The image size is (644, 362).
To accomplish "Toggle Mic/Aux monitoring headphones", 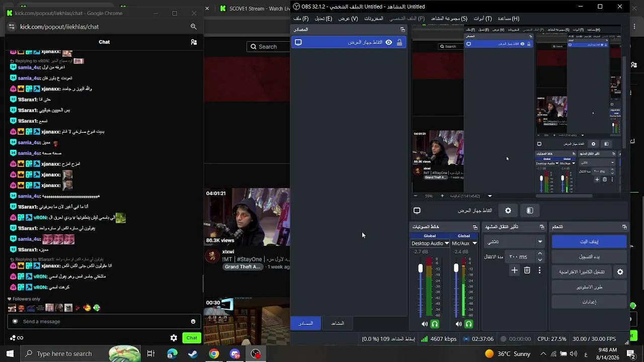I will coord(468,324).
